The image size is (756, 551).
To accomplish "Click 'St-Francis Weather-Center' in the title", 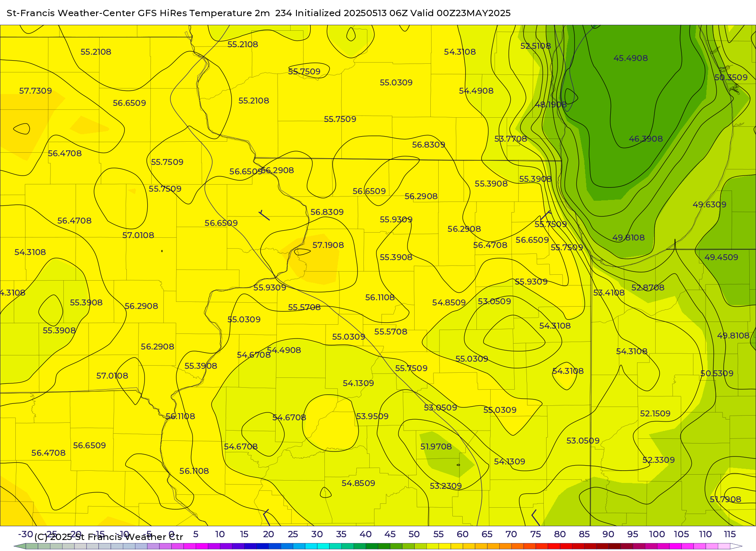I will 71,13.
